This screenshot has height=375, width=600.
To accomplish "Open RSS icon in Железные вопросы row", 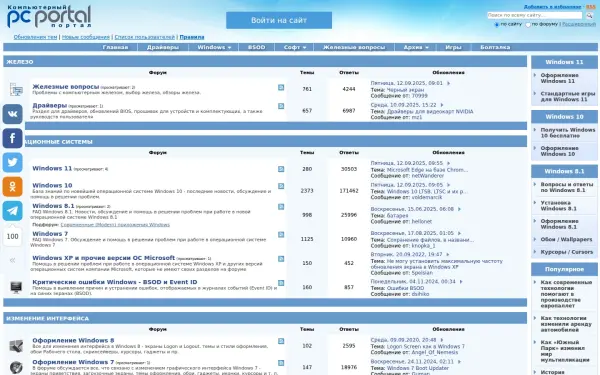I will [281, 88].
